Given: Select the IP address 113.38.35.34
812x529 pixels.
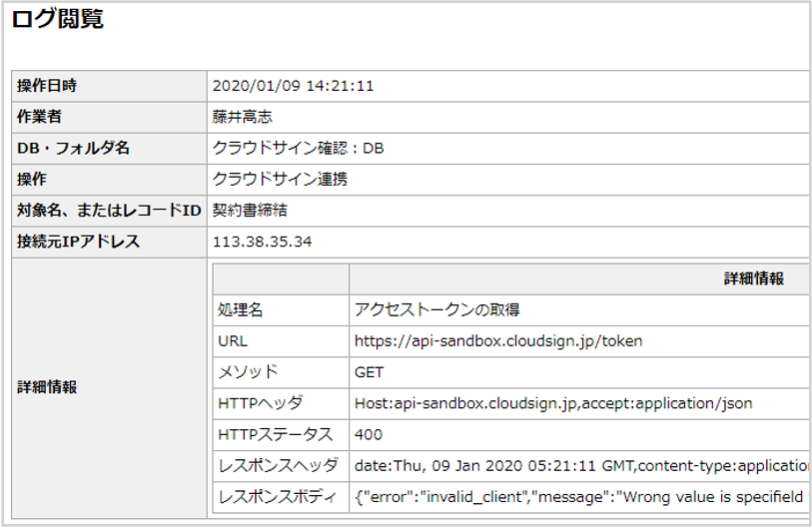Looking at the screenshot, I should pos(264,242).
